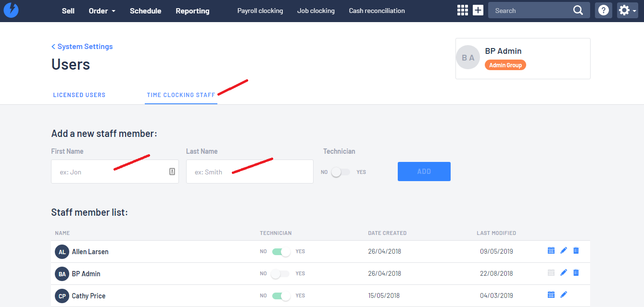The height and width of the screenshot is (307, 644).
Task: Click last modified date 04/03/2019
Action: 496,295
